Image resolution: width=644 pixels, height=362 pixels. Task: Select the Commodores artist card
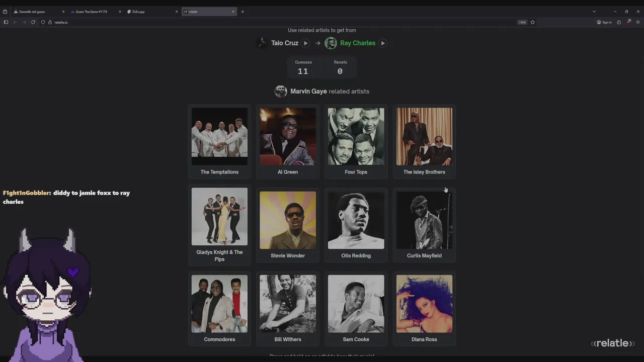219,309
